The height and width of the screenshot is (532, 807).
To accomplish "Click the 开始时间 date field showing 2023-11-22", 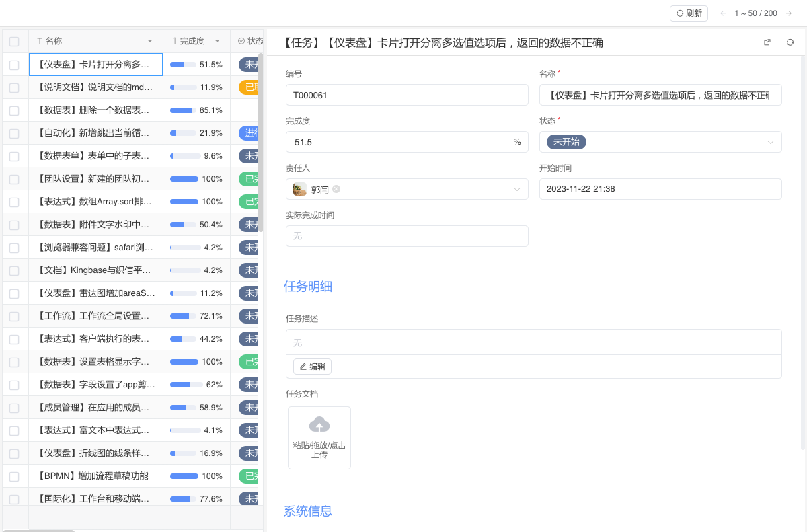I will [x=660, y=189].
